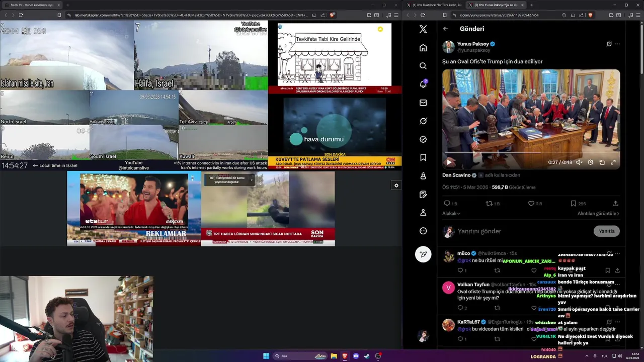The width and height of the screenshot is (644, 362).
Task: Open video settings gear in player
Action: (x=591, y=162)
